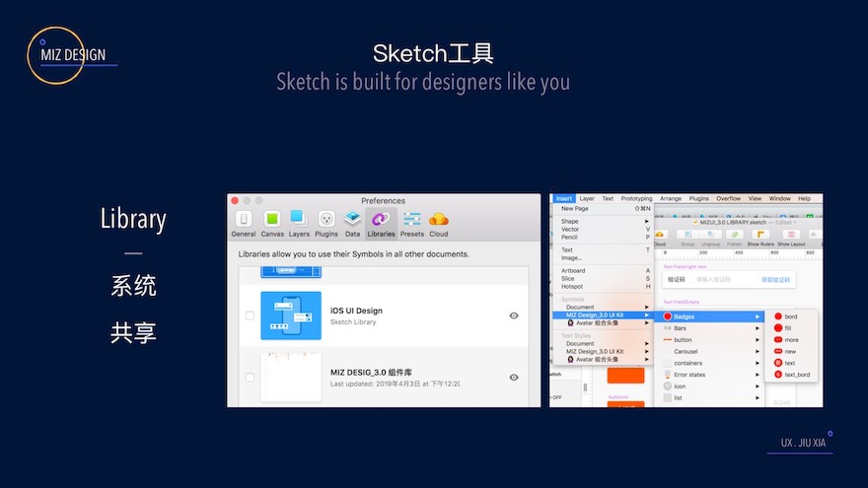Choose Pencil from Insert menu

(604, 237)
